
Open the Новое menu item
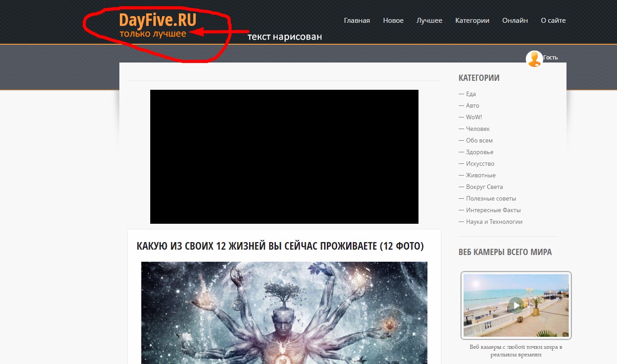click(393, 21)
